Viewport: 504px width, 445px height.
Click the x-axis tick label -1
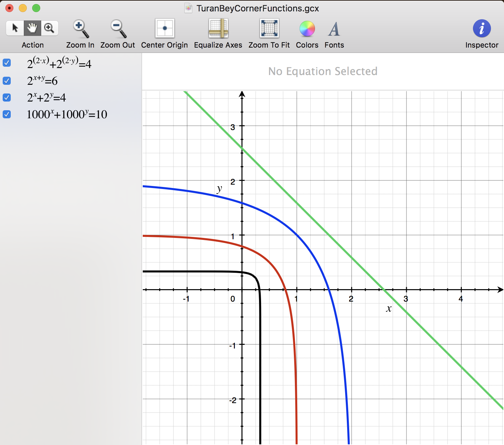[x=186, y=299]
